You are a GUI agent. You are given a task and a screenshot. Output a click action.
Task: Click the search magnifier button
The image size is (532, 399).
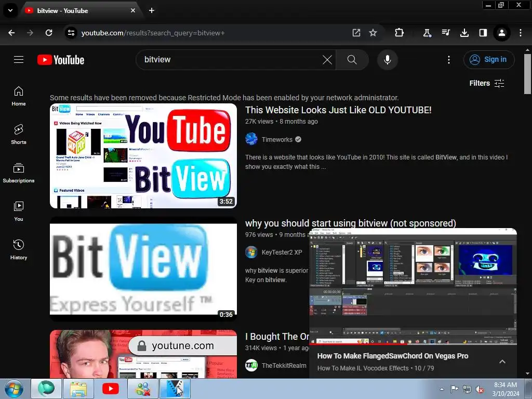pyautogui.click(x=352, y=60)
